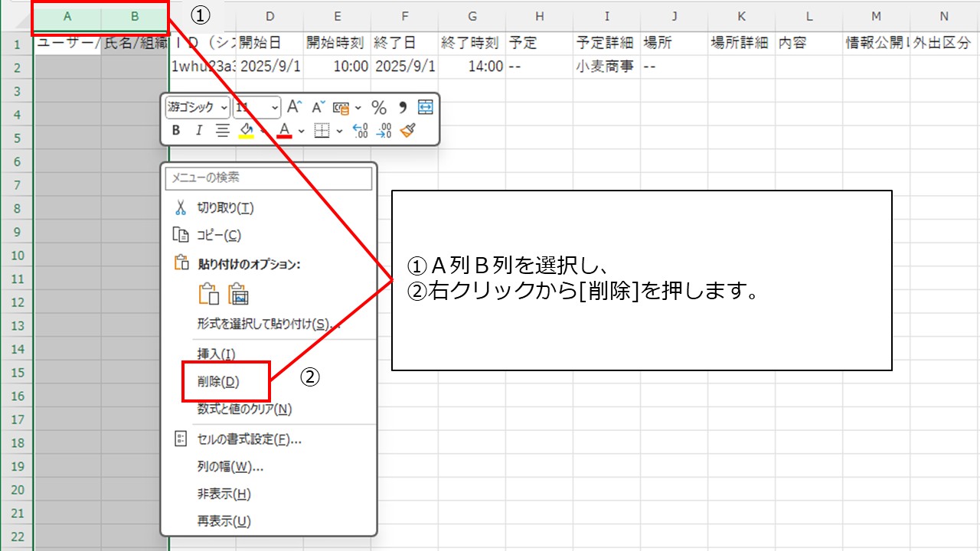Image resolution: width=980 pixels, height=551 pixels.
Task: Click the Decrease Decimal icon
Action: 384,131
